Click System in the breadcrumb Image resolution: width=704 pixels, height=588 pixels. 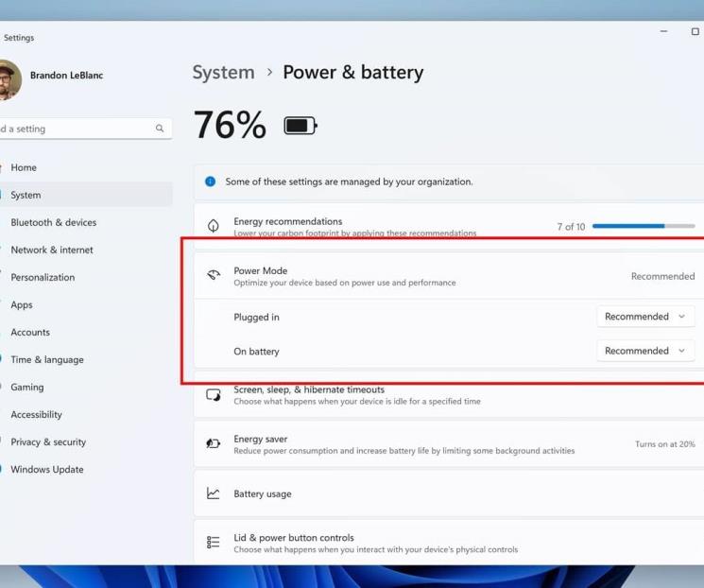point(223,73)
